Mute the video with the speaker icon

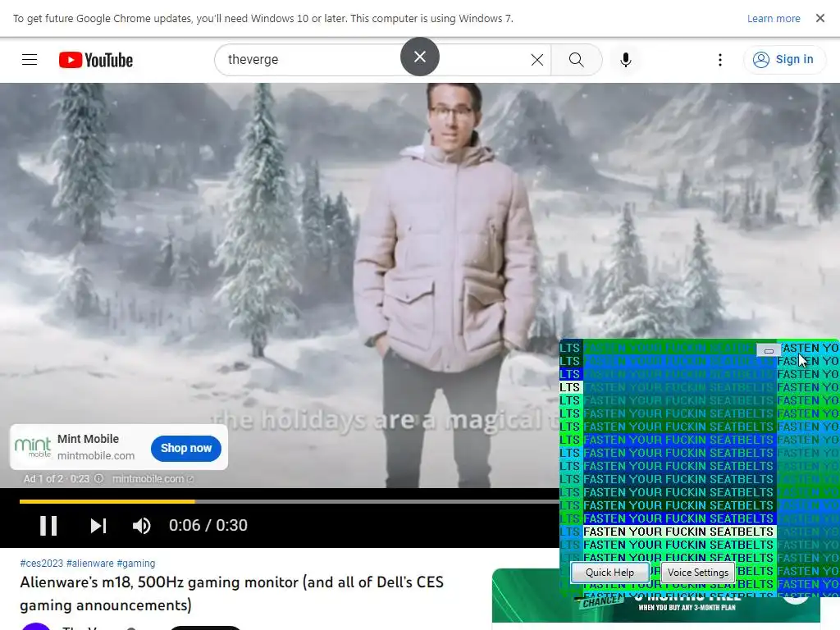(x=141, y=526)
